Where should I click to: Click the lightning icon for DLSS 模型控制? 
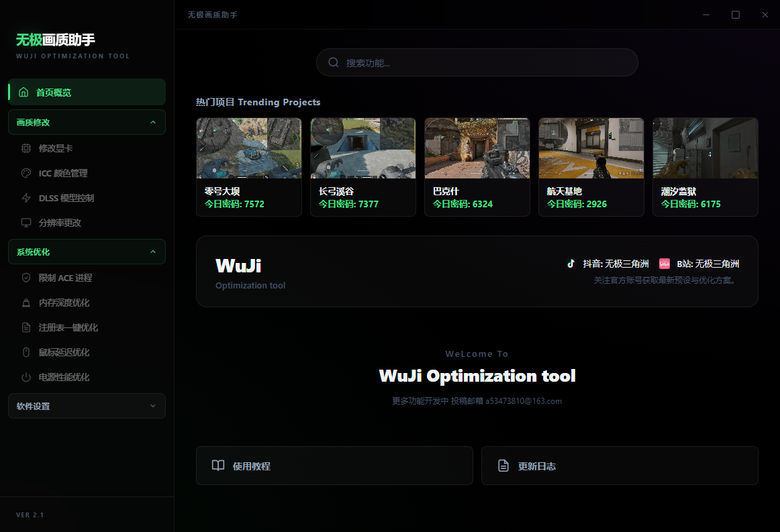pyautogui.click(x=26, y=198)
